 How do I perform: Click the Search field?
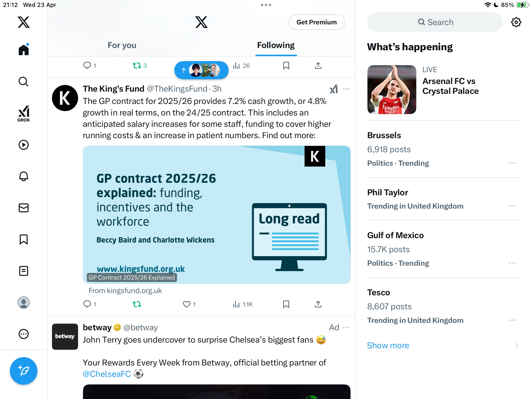tap(435, 22)
